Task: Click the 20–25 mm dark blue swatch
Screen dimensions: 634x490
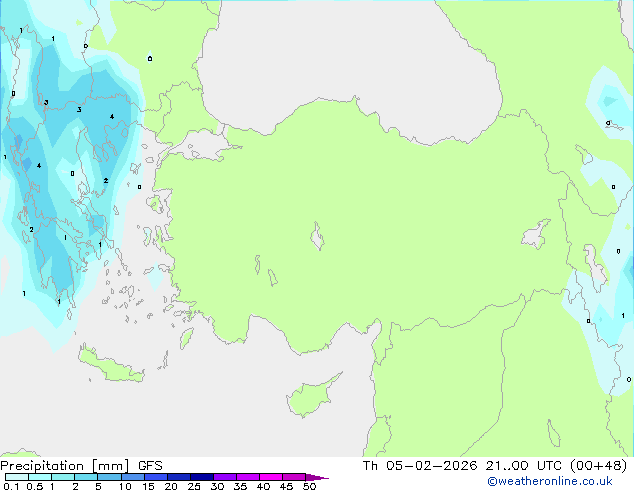Action: [x=179, y=477]
